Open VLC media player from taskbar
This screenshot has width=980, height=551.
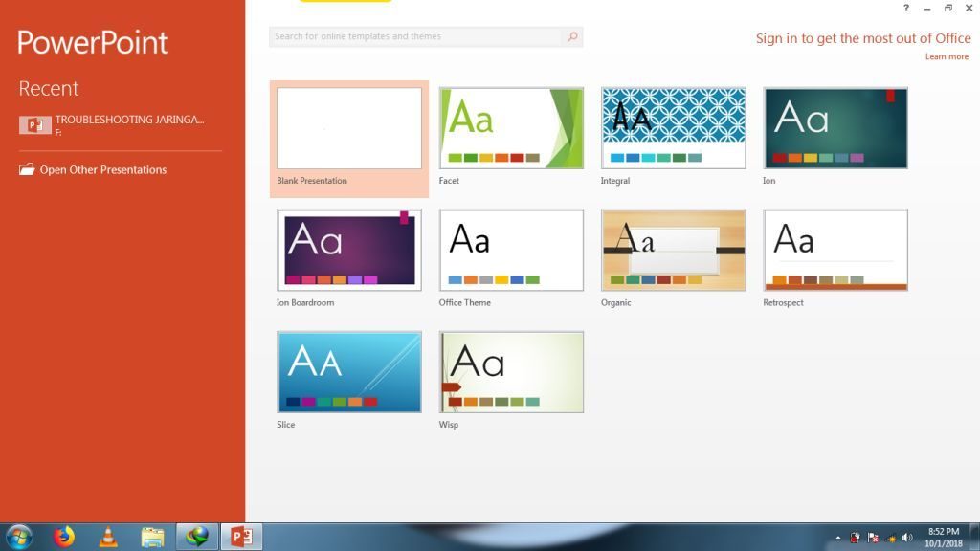click(108, 537)
